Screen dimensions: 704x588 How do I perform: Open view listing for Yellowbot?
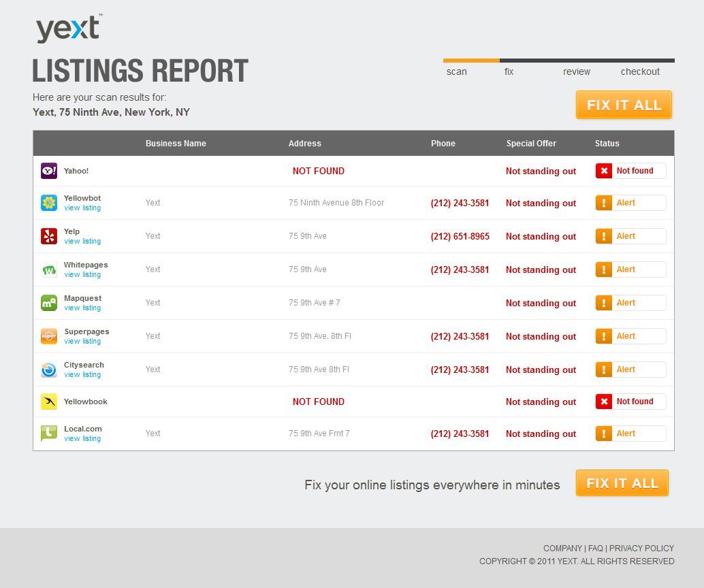click(82, 208)
